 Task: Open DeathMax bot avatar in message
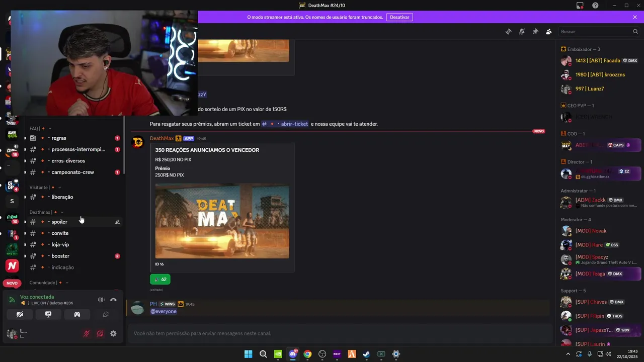click(137, 143)
